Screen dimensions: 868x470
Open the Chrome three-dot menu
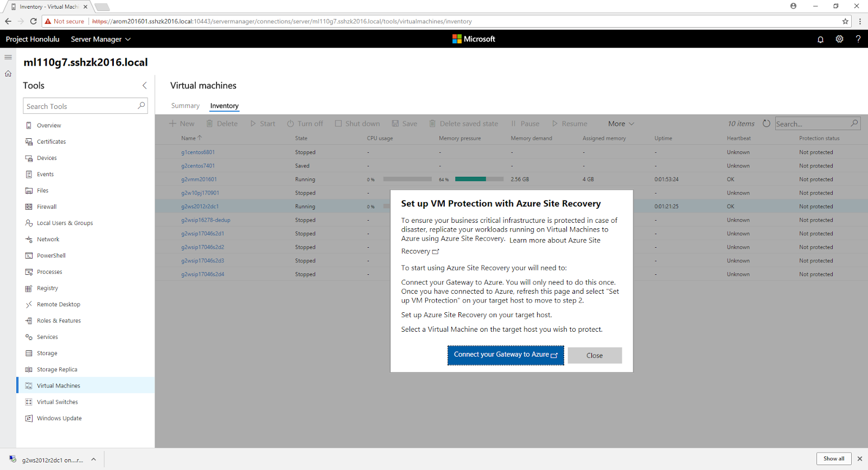pos(860,21)
